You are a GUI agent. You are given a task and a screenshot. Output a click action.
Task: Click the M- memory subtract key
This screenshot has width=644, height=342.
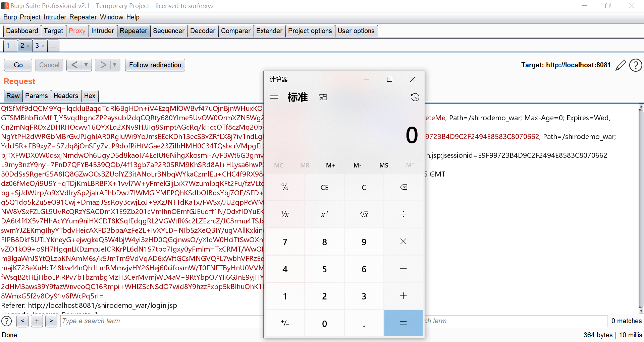(357, 165)
